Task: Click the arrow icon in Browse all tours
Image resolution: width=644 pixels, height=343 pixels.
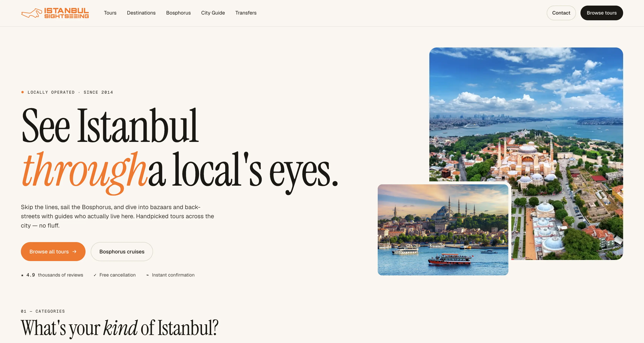Action: click(x=74, y=252)
